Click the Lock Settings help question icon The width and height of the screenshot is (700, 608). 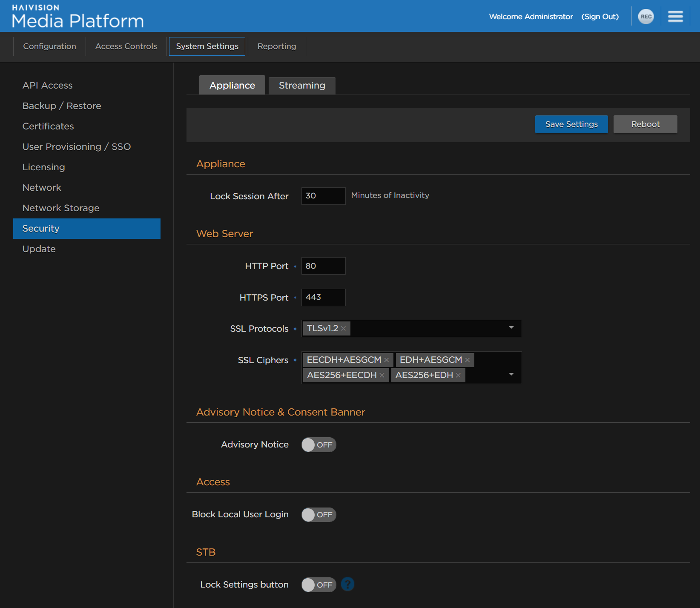(347, 584)
